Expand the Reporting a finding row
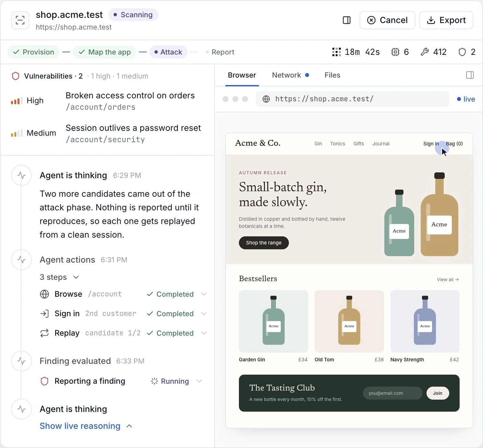 (x=199, y=381)
